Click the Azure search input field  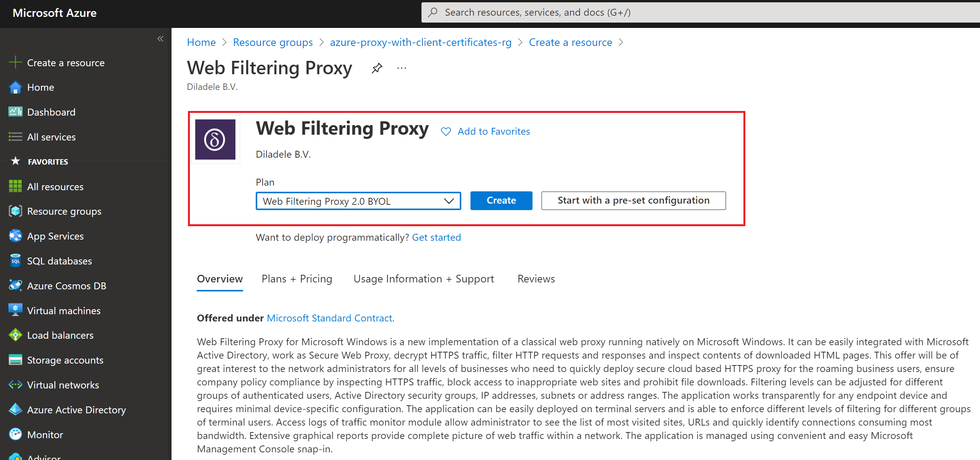pos(701,12)
